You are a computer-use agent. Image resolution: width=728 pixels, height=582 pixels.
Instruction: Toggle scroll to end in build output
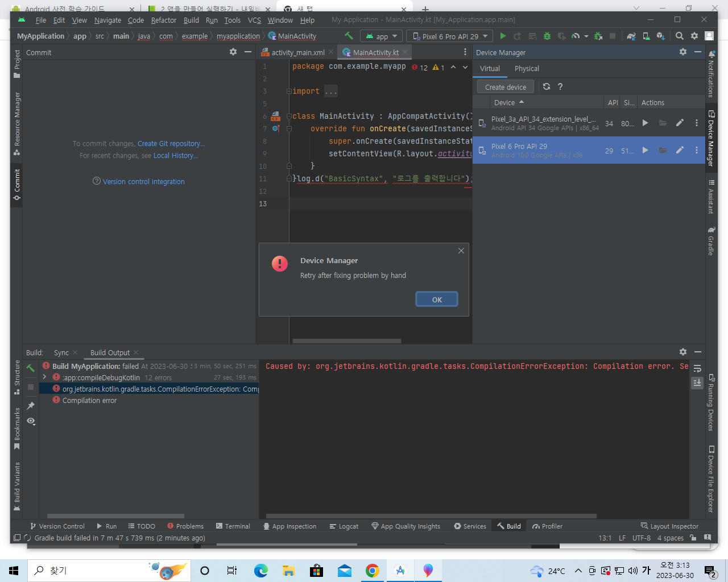click(697, 383)
